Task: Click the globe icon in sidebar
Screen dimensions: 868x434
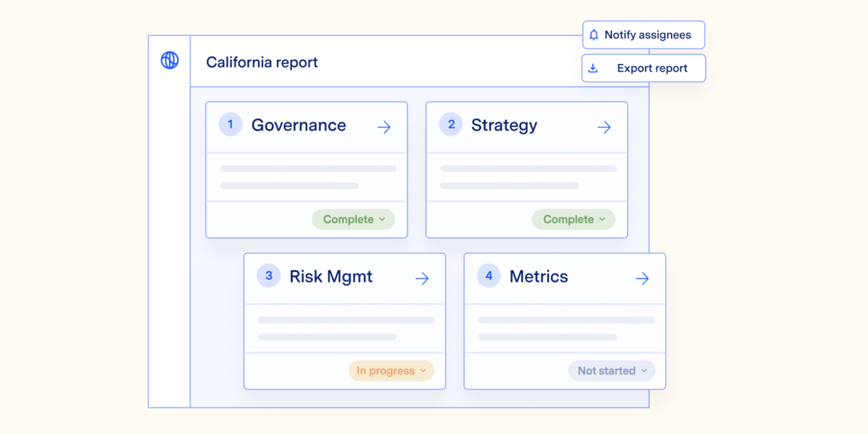Action: point(170,60)
